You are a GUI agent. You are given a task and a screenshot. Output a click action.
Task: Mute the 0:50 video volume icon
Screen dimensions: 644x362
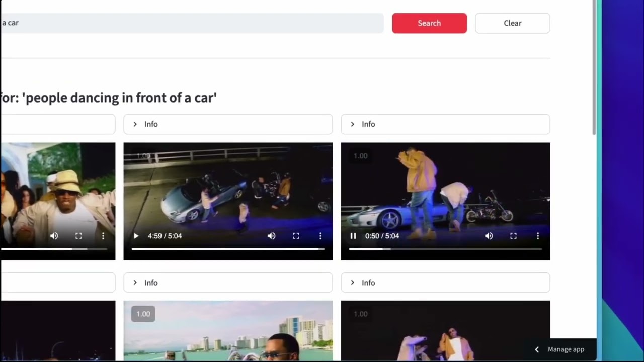(489, 236)
